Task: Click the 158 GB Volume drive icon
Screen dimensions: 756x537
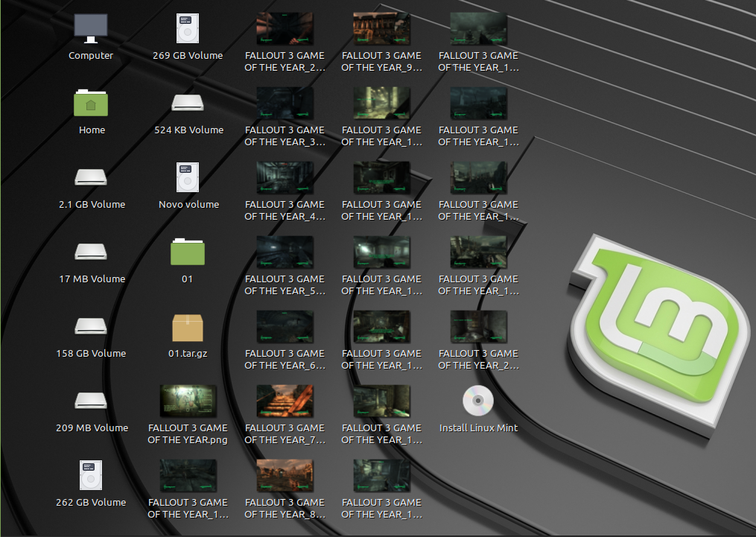Action: click(91, 326)
